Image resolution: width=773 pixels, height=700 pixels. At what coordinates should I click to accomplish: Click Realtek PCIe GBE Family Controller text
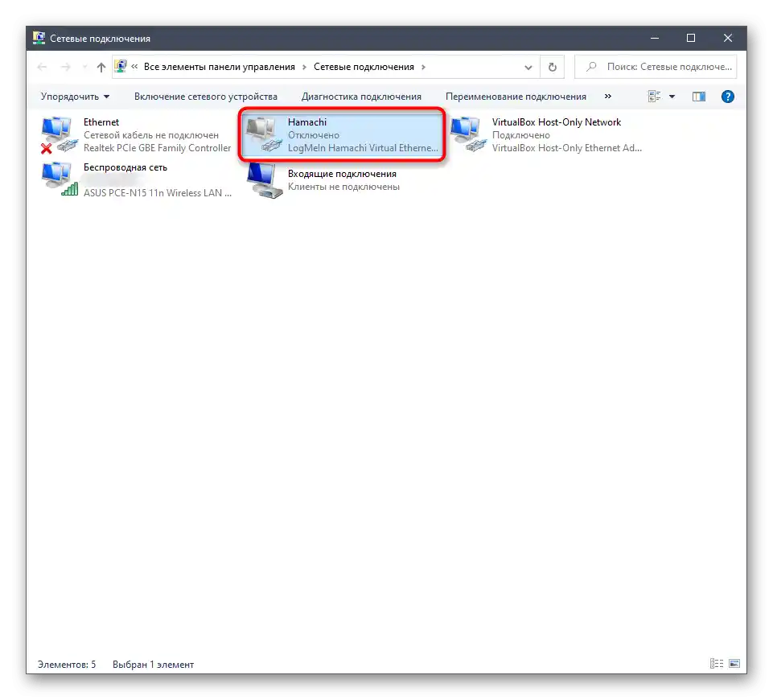(x=158, y=148)
